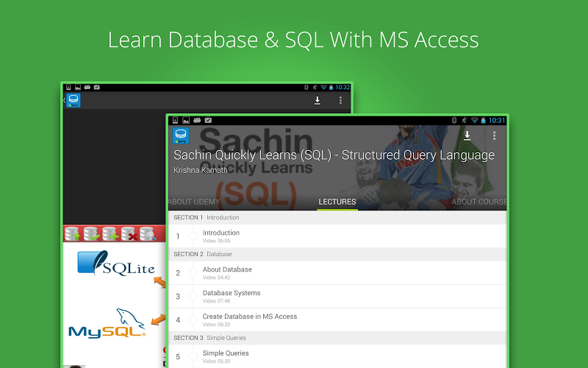Open lecture 3 Database Systems
The image size is (588, 368).
tap(337, 297)
